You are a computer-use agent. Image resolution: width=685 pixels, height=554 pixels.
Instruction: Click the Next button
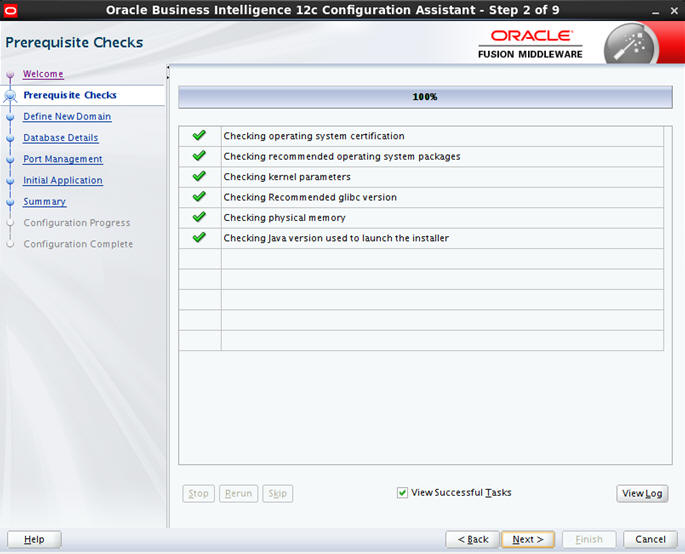(x=528, y=539)
